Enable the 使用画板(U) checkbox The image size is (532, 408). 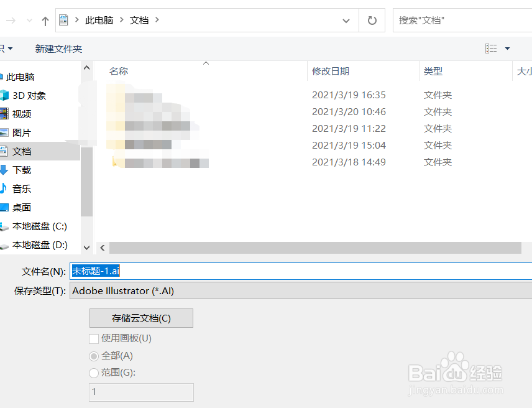click(94, 339)
